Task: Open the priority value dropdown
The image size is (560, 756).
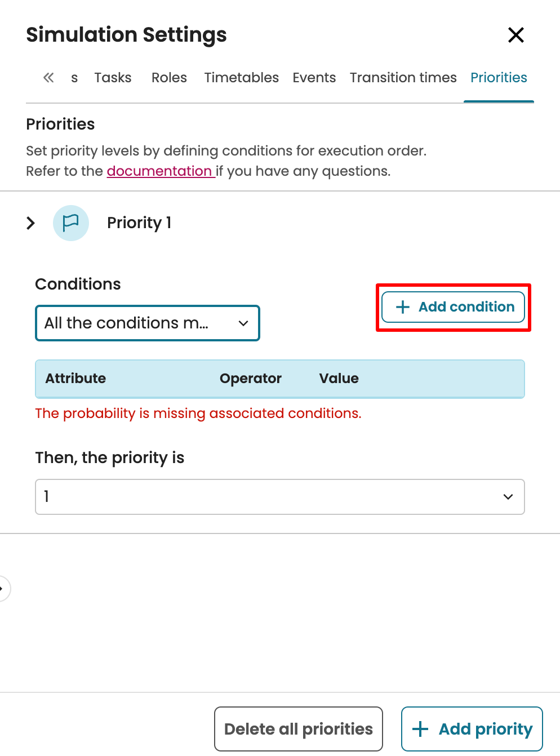Action: pyautogui.click(x=280, y=497)
